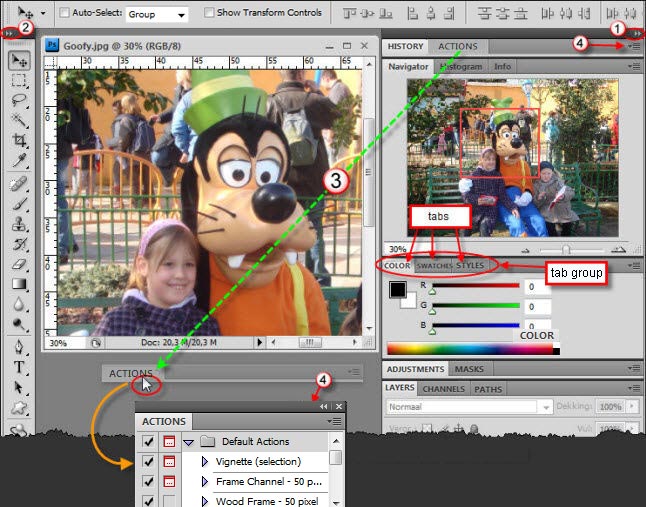This screenshot has width=646, height=507.
Task: Click Align Right Edges in options bar
Action: click(x=449, y=14)
